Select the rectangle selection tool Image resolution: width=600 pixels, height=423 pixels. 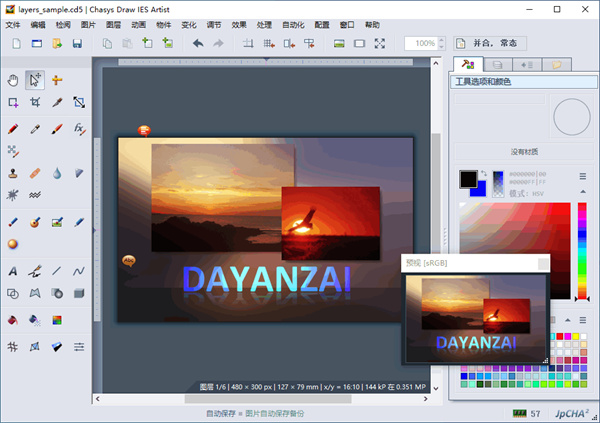point(13,103)
